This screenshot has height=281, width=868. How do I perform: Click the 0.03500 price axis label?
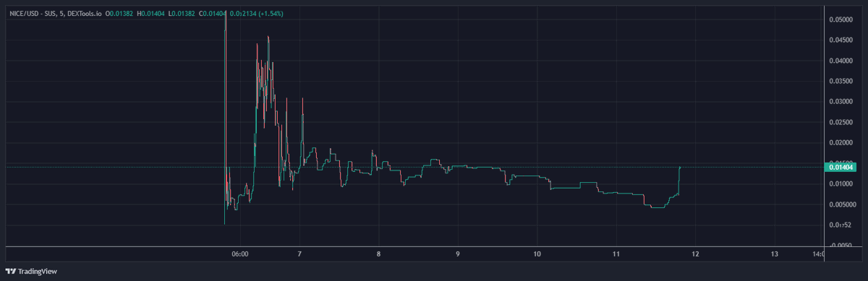tap(841, 82)
